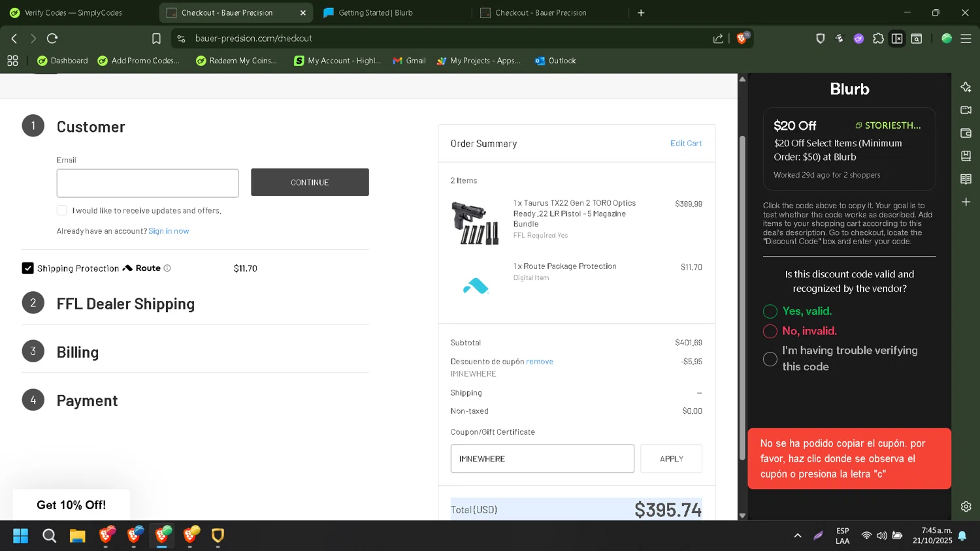Image resolution: width=980 pixels, height=551 pixels.
Task: Open Gmail bookmark
Action: click(x=410, y=61)
